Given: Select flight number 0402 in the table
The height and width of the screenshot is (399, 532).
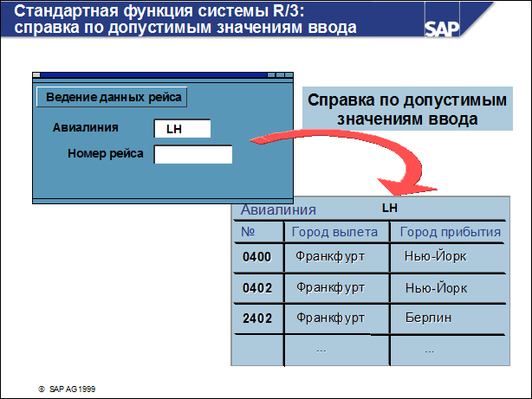Looking at the screenshot, I should [x=257, y=288].
